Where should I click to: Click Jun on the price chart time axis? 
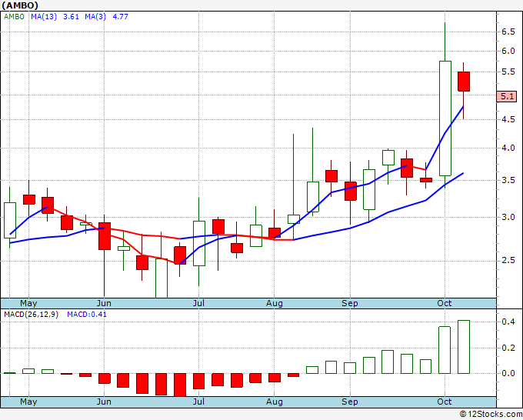[x=104, y=303]
